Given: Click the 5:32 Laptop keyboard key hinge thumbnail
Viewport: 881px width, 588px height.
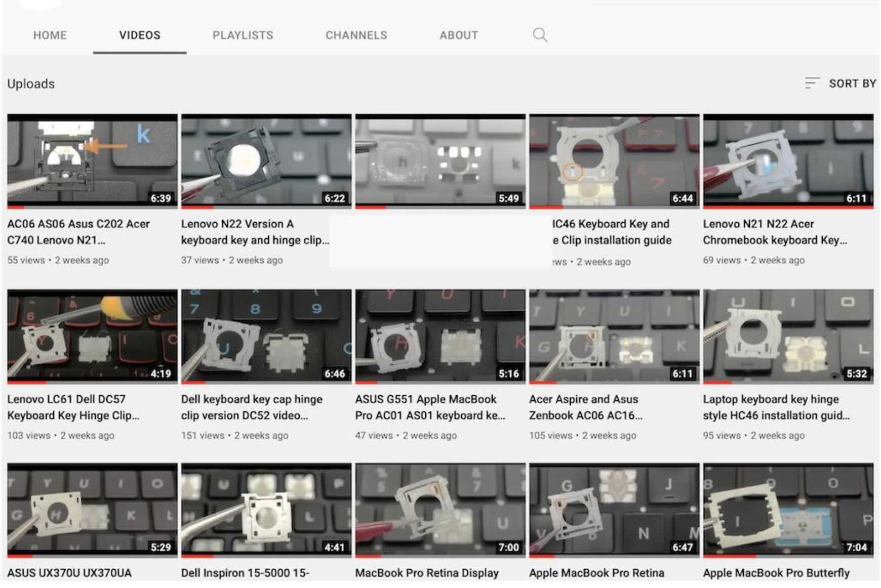Looking at the screenshot, I should (x=788, y=335).
